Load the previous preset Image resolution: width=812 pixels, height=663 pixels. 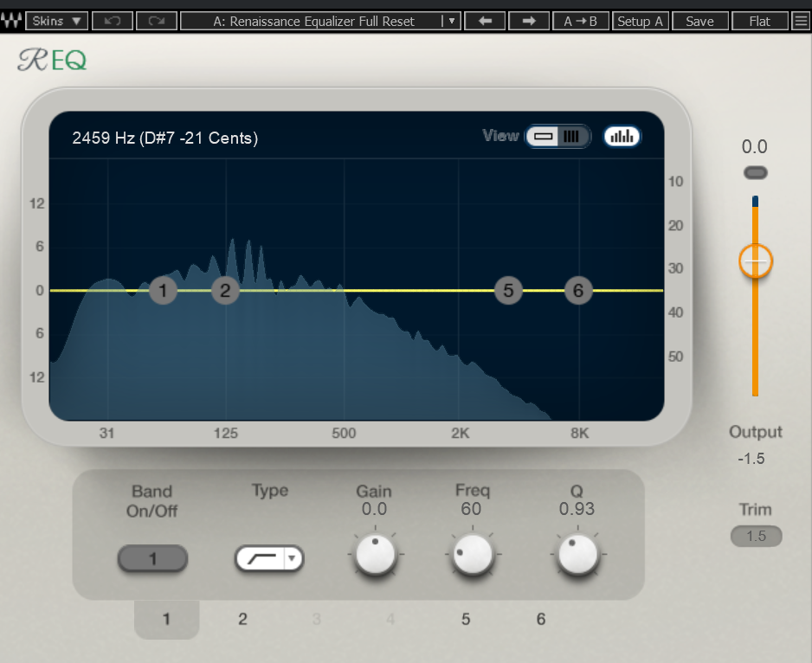485,22
